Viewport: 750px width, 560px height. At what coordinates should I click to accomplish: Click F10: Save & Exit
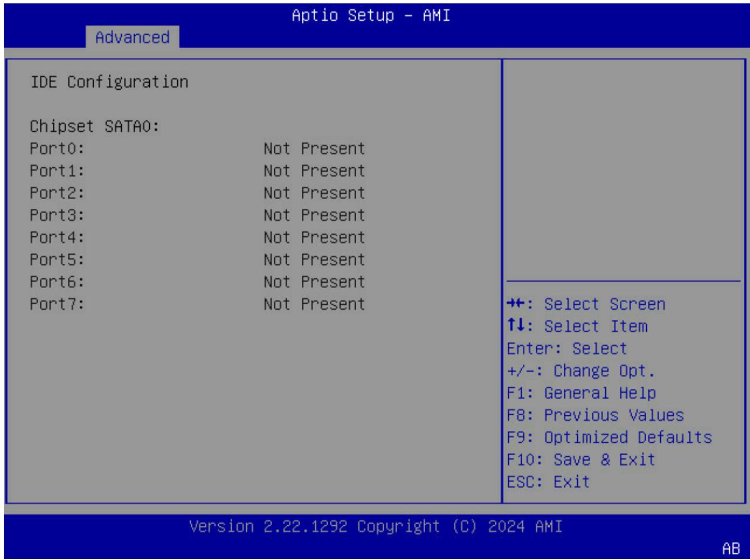click(581, 460)
